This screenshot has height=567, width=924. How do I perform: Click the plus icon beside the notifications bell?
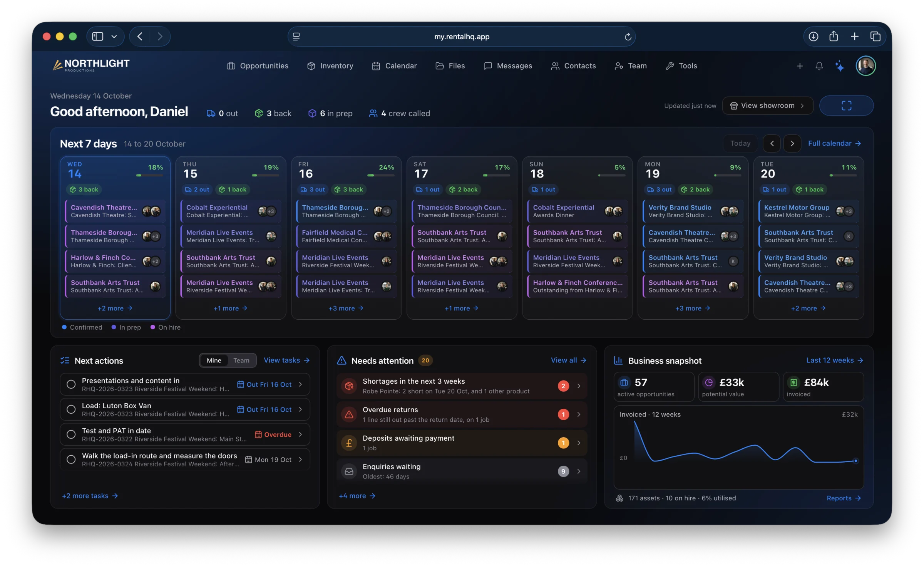[x=800, y=66]
